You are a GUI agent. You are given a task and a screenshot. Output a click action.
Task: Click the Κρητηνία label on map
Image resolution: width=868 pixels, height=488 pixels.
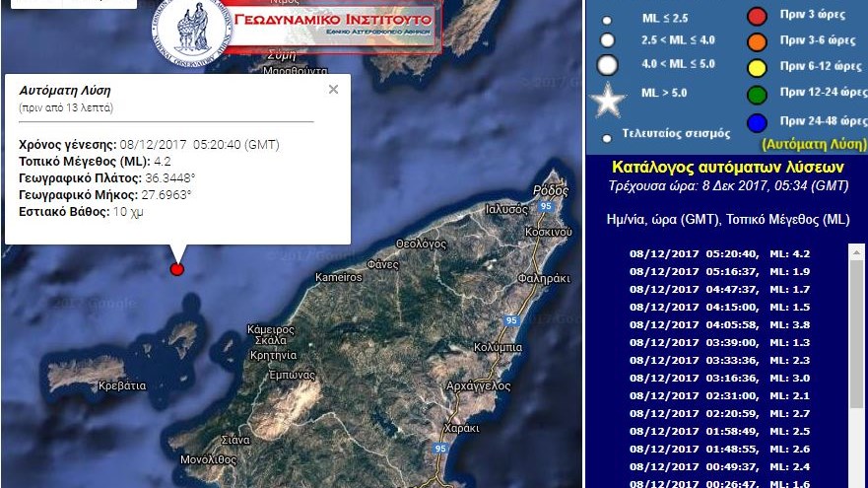[274, 355]
